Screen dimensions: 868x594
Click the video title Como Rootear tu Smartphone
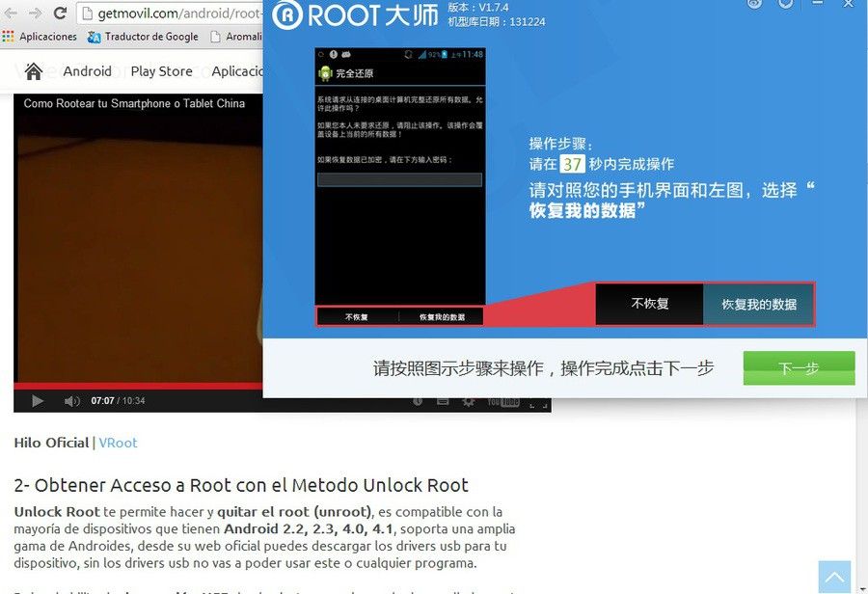click(x=134, y=103)
